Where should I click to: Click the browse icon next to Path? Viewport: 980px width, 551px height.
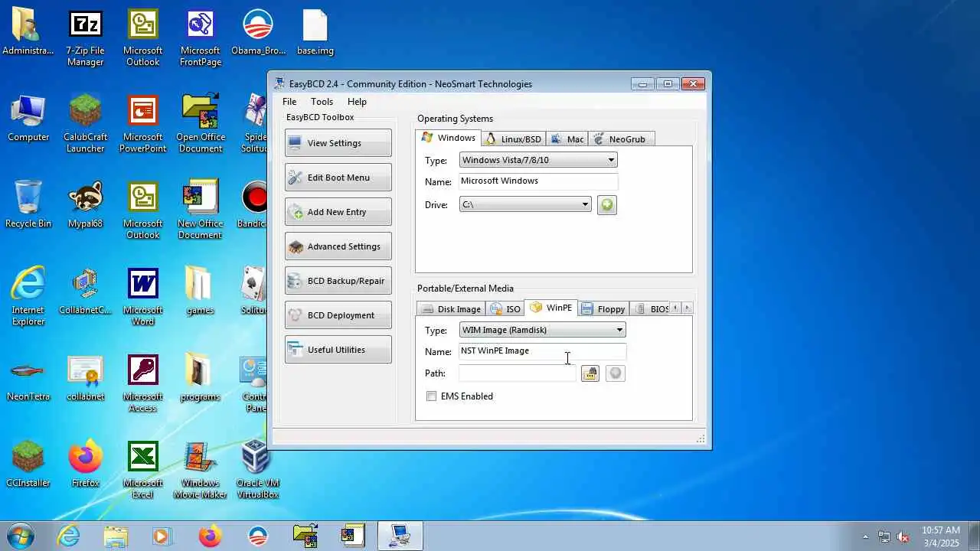tap(590, 373)
